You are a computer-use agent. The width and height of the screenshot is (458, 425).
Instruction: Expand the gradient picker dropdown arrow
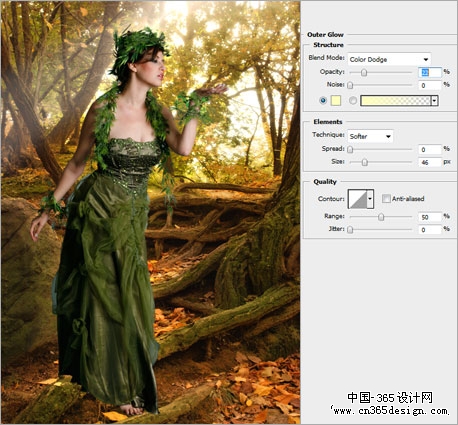click(x=434, y=101)
